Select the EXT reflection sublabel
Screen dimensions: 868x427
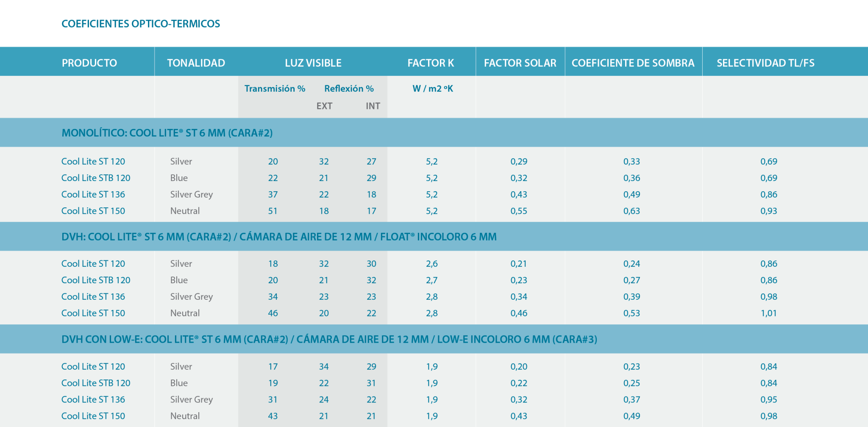pos(324,106)
